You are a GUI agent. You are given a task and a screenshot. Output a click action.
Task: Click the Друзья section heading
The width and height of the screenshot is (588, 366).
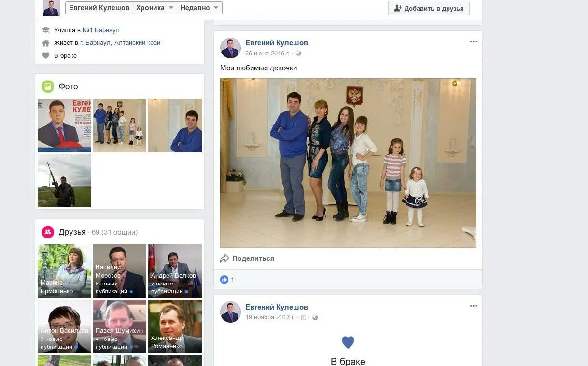point(72,232)
